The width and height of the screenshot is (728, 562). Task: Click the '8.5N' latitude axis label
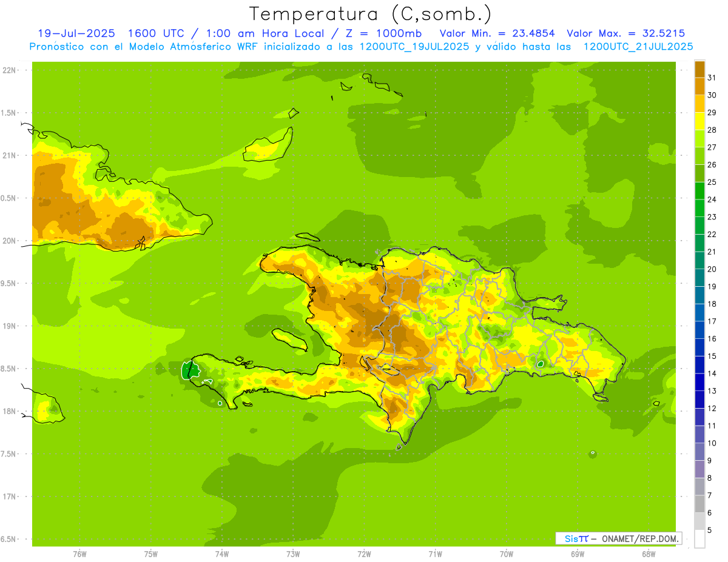[9, 369]
